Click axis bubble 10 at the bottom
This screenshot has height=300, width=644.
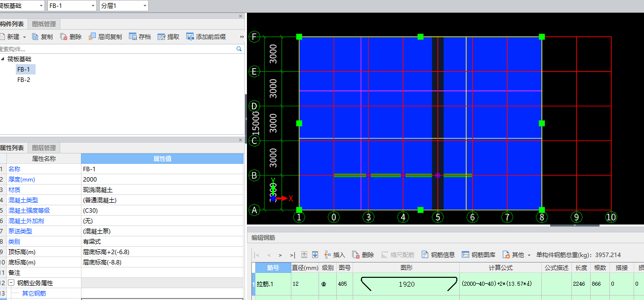click(x=611, y=217)
